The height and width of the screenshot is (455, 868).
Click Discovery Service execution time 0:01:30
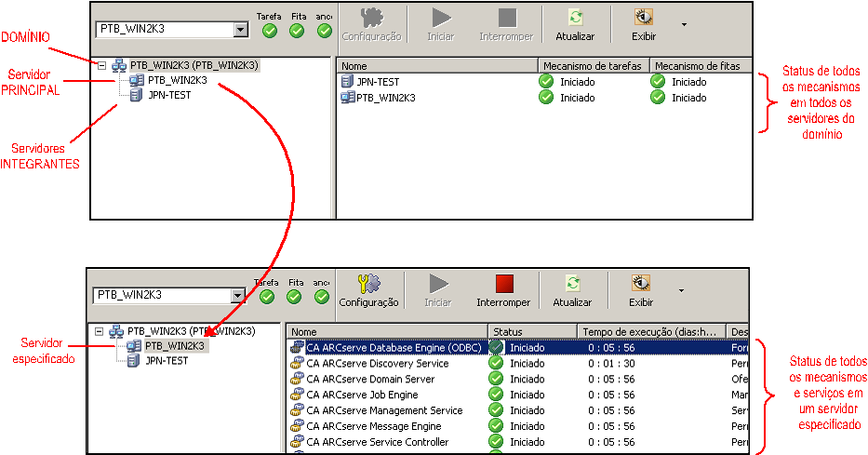coord(611,364)
